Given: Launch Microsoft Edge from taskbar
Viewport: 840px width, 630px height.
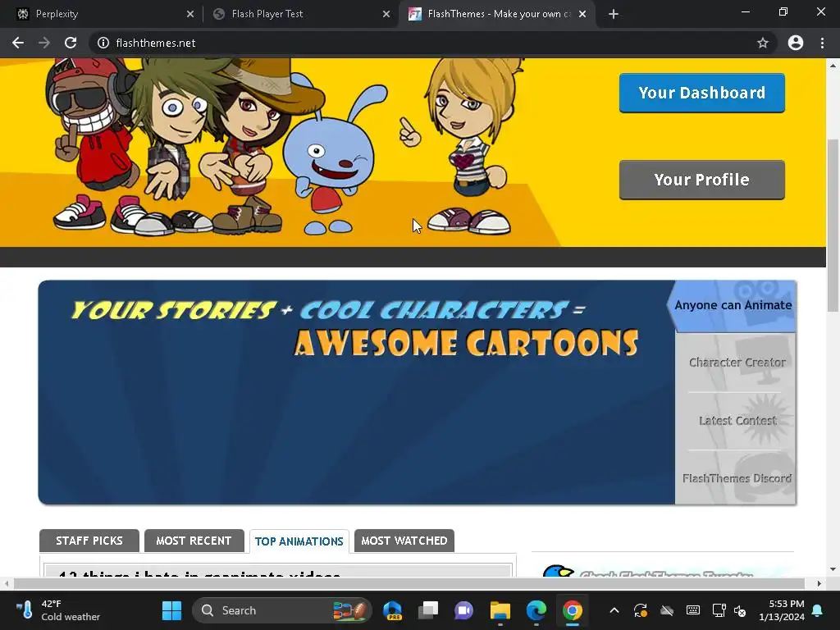Looking at the screenshot, I should pyautogui.click(x=536, y=610).
